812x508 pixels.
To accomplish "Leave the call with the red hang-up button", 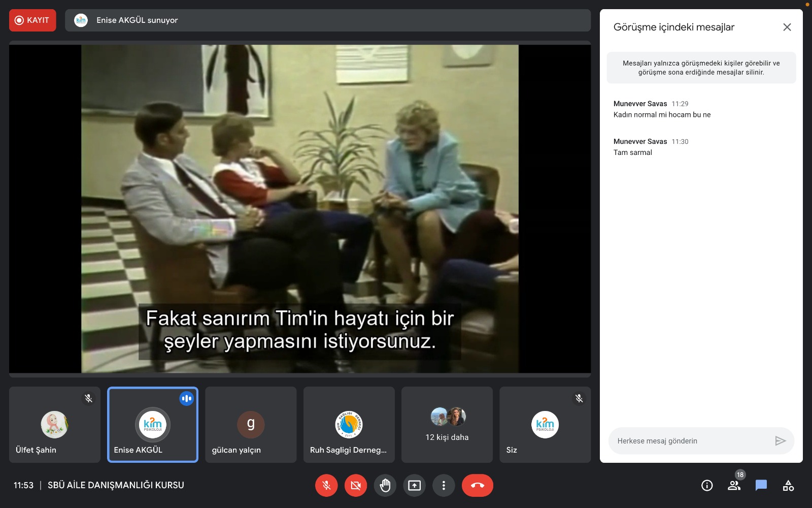I will point(477,486).
